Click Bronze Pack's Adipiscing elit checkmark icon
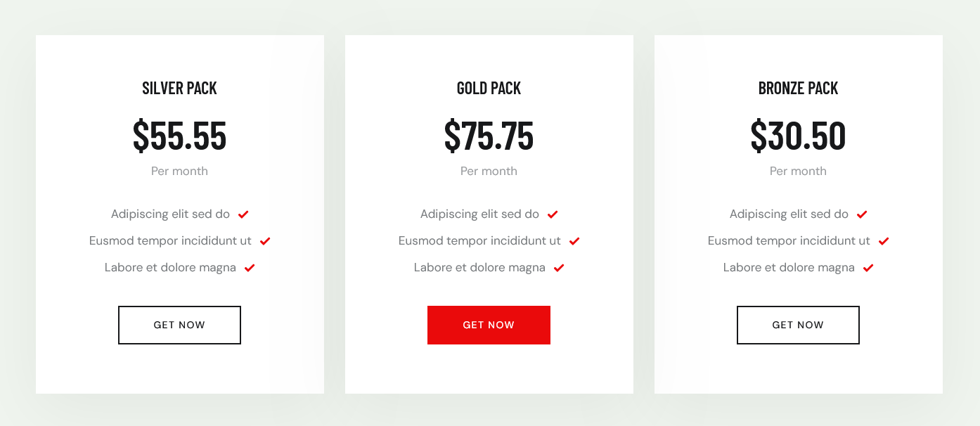The image size is (980, 426). pyautogui.click(x=862, y=214)
